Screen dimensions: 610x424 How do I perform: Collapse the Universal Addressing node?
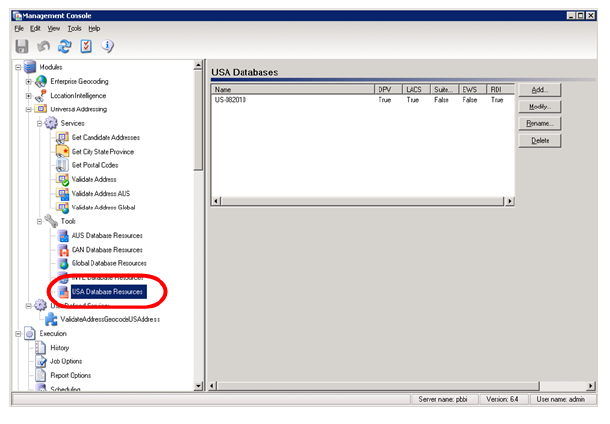(28, 110)
